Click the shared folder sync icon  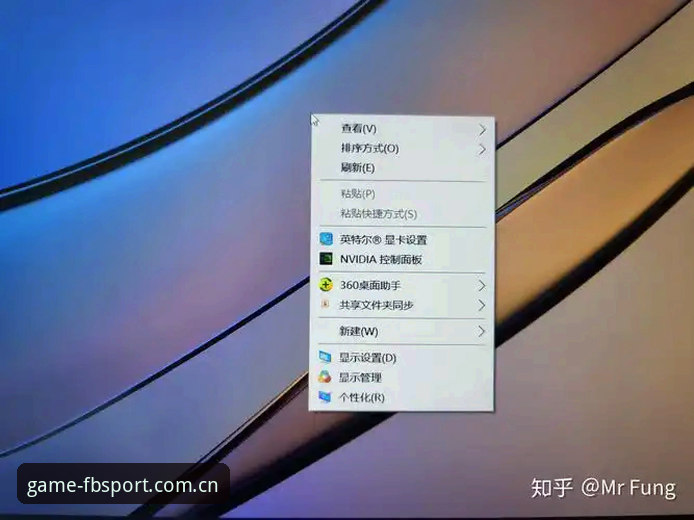(x=325, y=304)
